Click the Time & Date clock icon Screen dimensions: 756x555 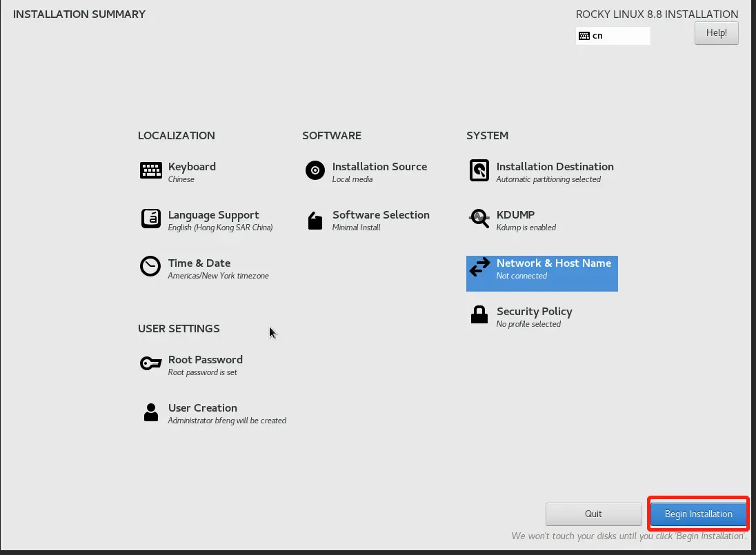point(150,266)
